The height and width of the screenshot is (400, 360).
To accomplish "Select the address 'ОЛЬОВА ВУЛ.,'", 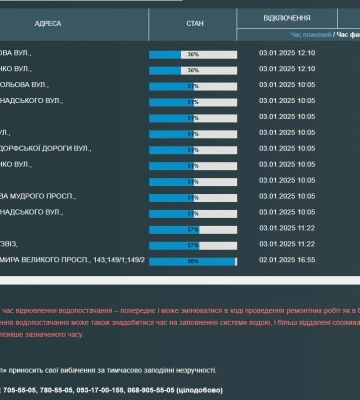I will pyautogui.click(x=24, y=85).
